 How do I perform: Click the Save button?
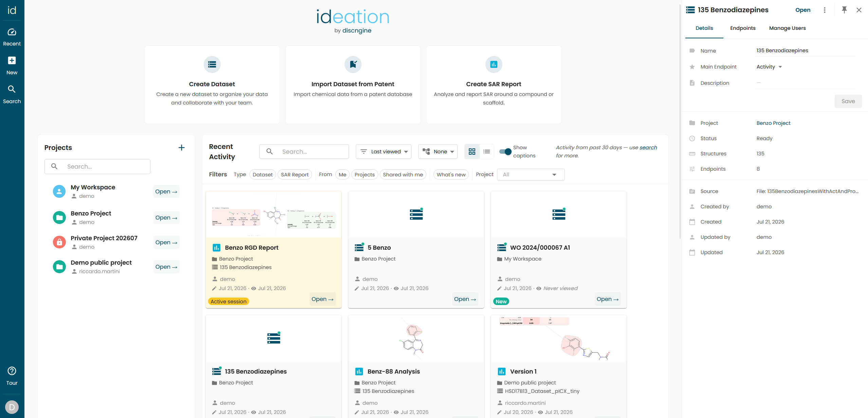848,101
